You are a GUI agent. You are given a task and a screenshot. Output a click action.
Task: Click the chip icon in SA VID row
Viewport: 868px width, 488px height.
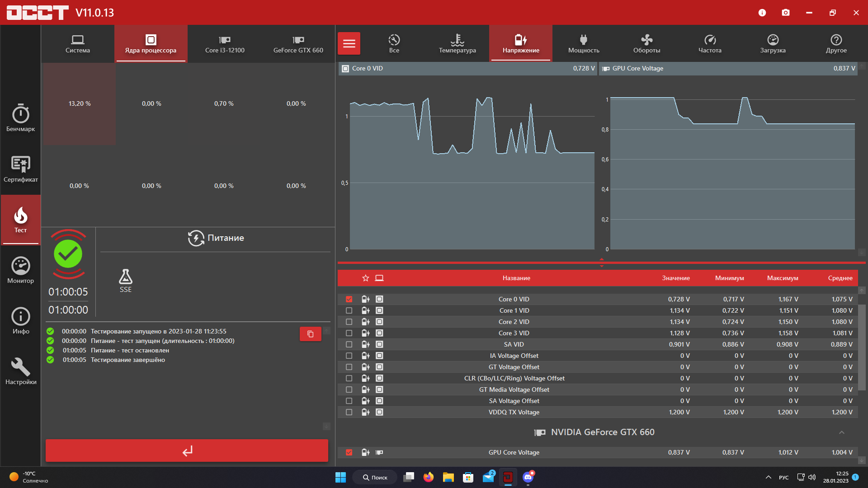tap(379, 344)
